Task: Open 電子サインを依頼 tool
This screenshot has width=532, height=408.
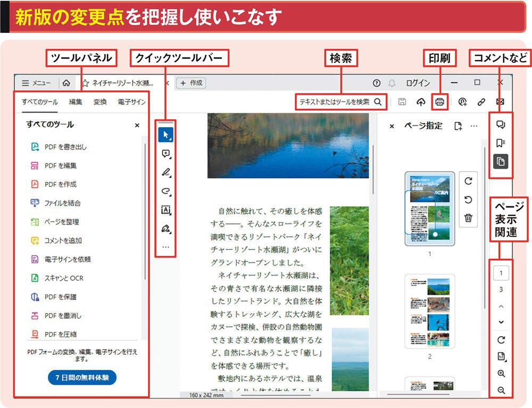Action: coord(61,259)
